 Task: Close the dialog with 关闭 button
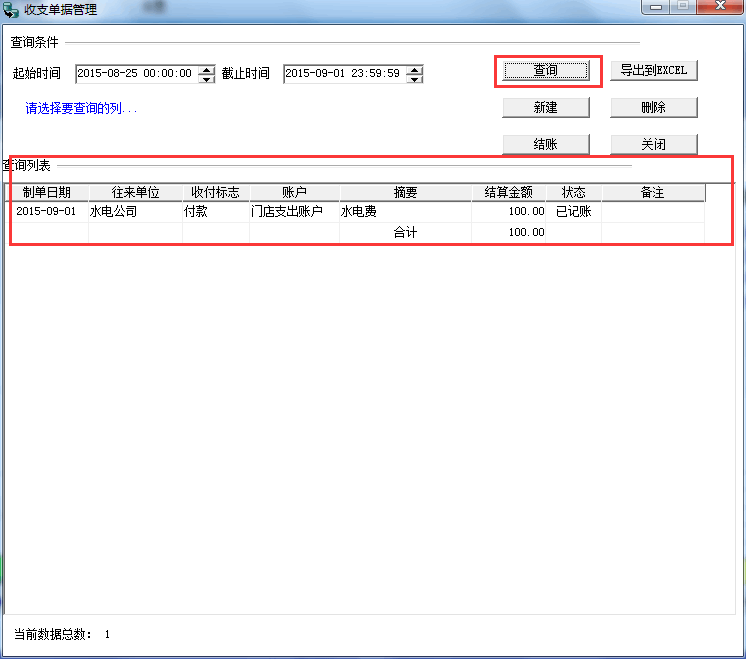tap(654, 144)
